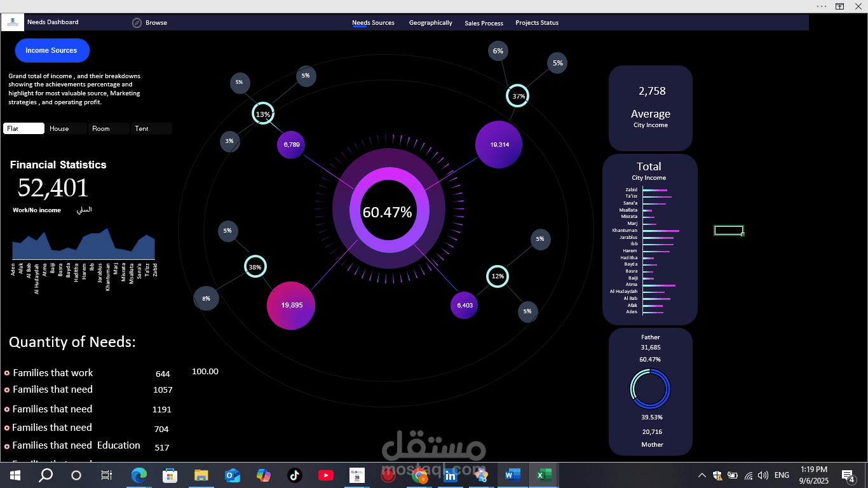Open the three-dots menu in the title bar
Viewport: 868px width, 488px height.
[x=822, y=6]
